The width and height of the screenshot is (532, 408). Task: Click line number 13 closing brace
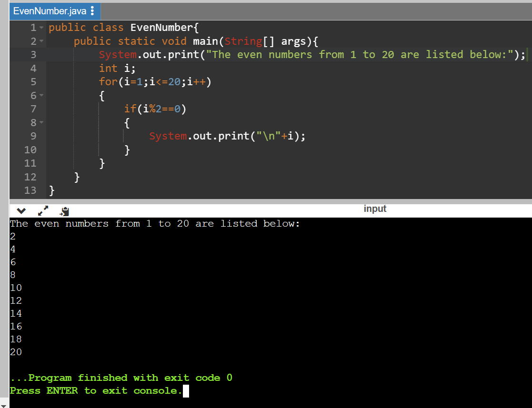(30, 190)
